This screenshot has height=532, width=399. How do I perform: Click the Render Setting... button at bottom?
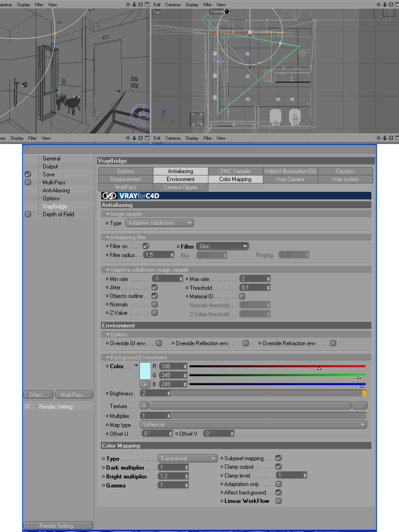[x=58, y=525]
